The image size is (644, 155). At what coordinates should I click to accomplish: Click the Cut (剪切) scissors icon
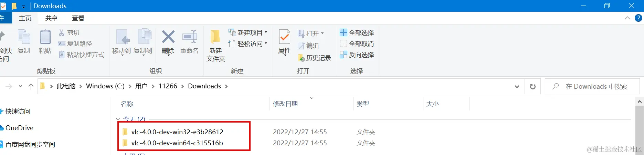coord(62,32)
